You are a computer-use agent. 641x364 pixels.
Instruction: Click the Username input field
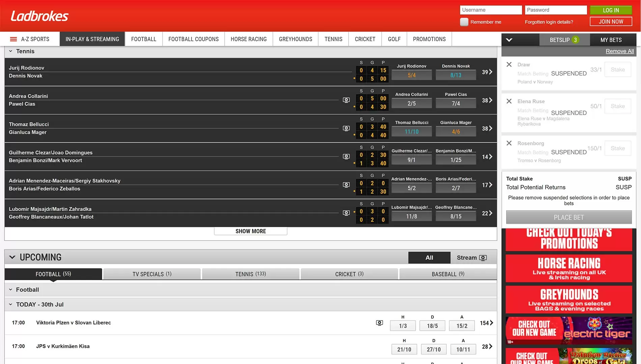[x=491, y=10]
